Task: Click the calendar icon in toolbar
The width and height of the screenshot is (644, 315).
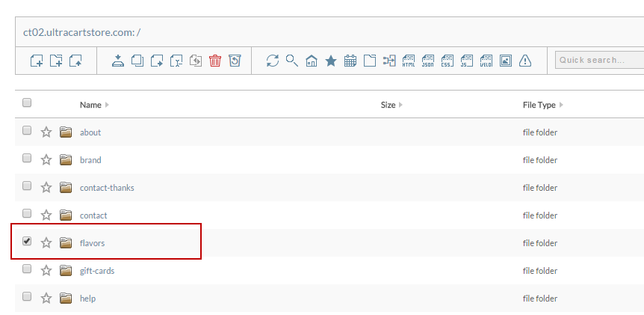Action: [x=350, y=61]
